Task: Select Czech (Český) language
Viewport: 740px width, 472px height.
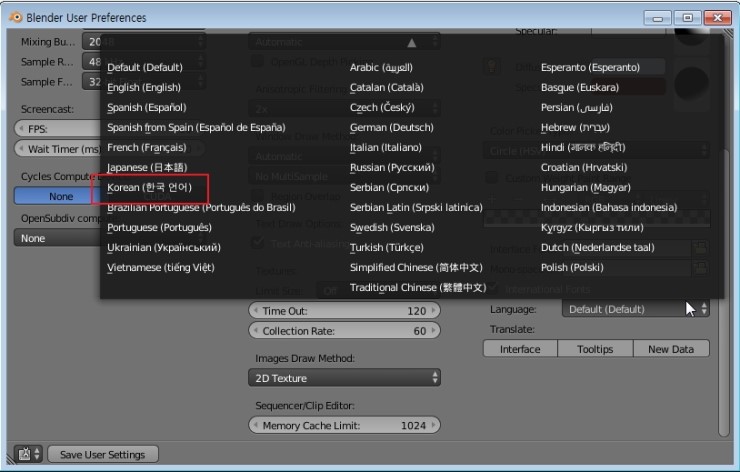Action: click(x=382, y=107)
